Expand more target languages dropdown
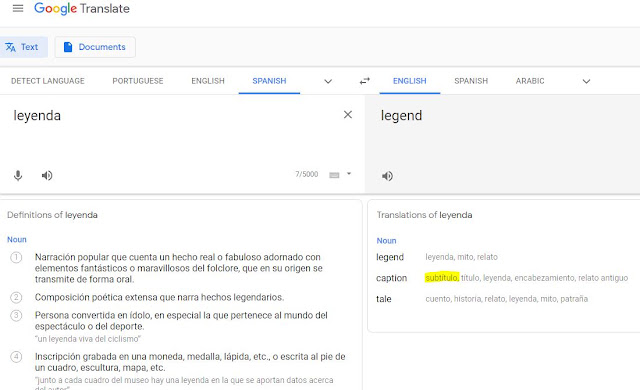 [x=586, y=81]
